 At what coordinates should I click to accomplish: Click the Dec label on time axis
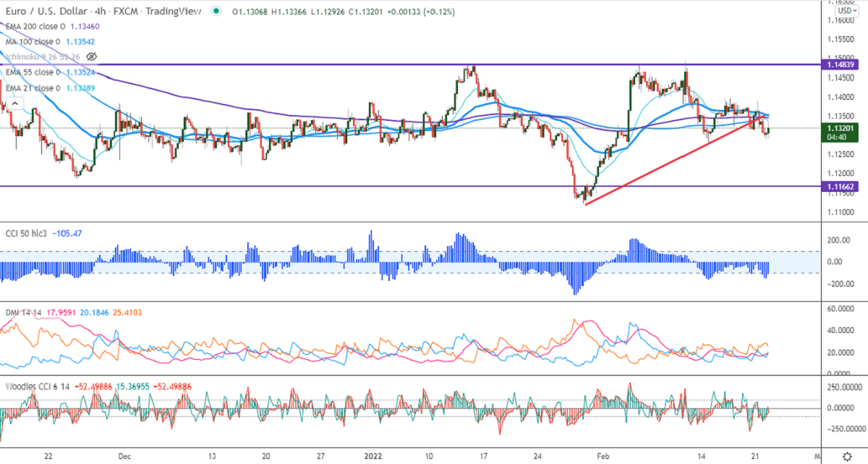124,456
